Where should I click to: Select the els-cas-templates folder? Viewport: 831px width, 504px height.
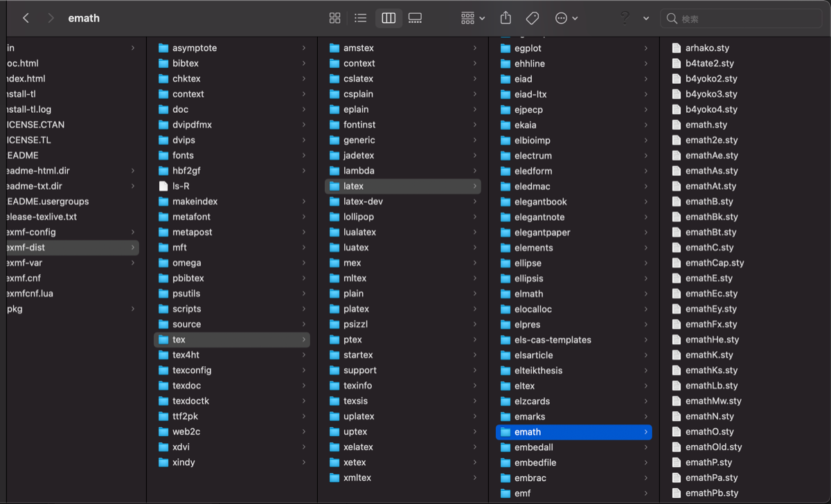tap(573, 340)
